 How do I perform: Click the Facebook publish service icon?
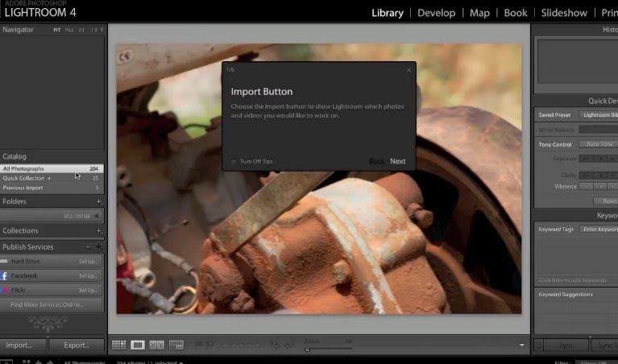pyautogui.click(x=5, y=275)
